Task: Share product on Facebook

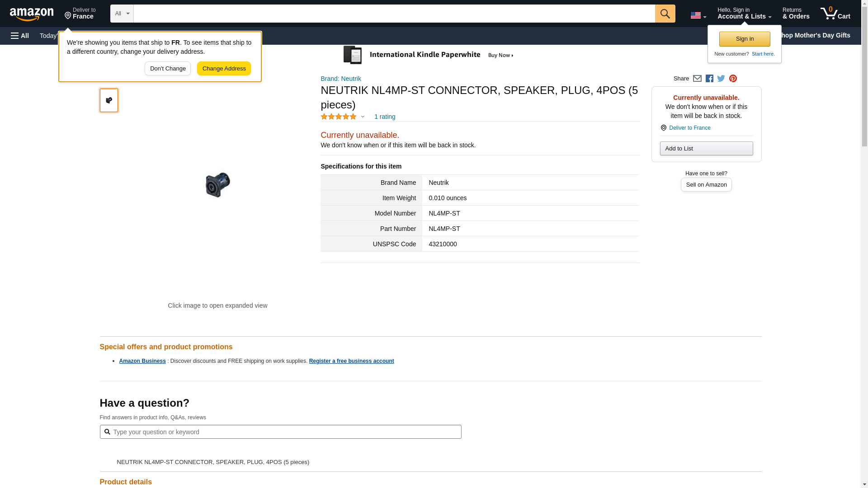Action: click(709, 79)
